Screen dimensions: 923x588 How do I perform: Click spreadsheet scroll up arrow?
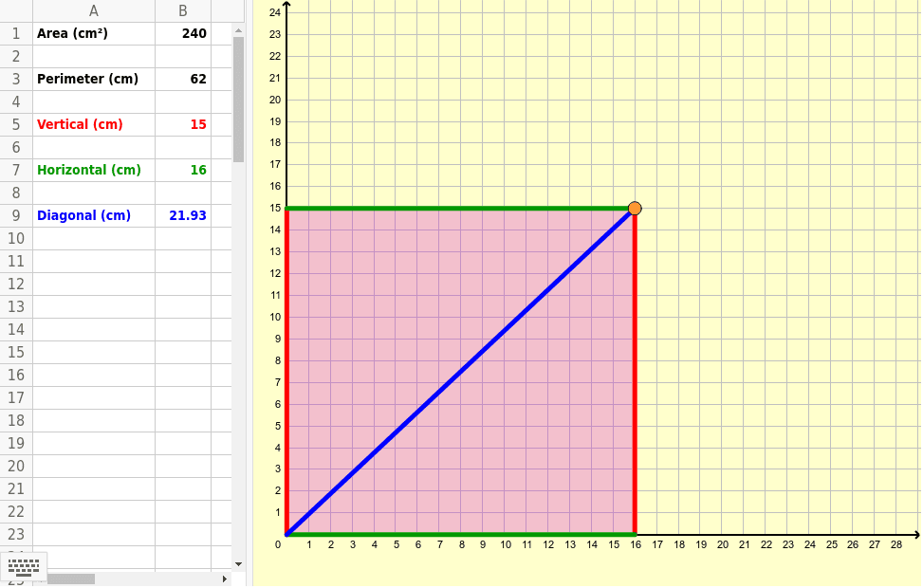(238, 30)
